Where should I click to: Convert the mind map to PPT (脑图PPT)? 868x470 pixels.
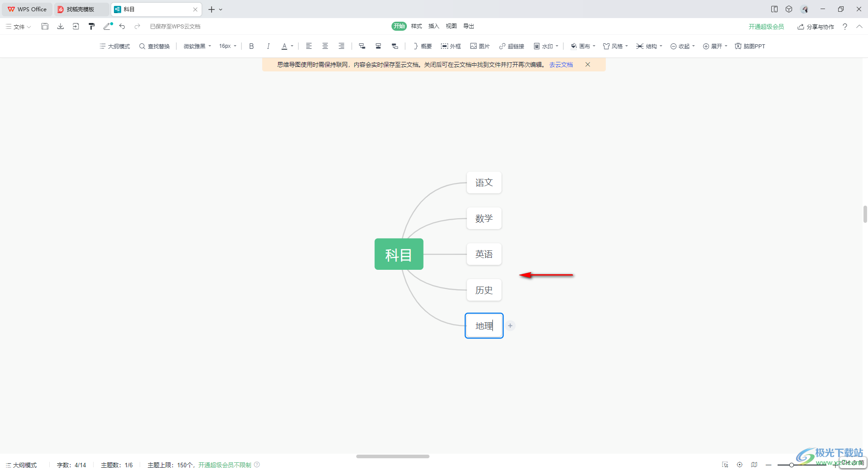750,46
